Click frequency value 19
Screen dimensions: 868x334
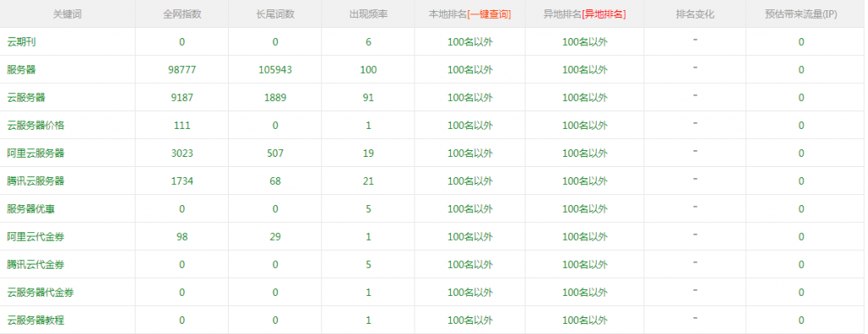click(368, 153)
